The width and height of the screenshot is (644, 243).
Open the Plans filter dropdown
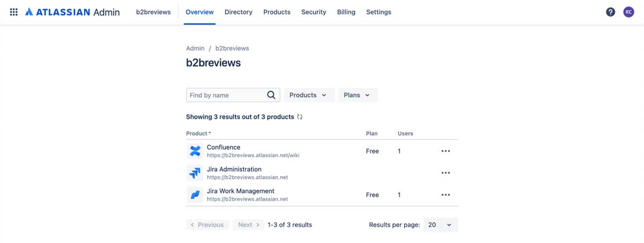(358, 95)
